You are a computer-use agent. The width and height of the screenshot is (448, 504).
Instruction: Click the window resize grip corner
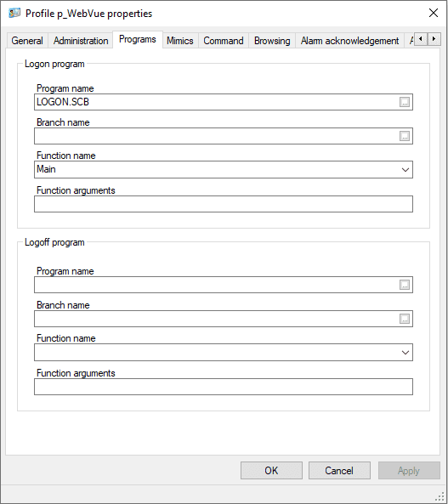pos(440,497)
